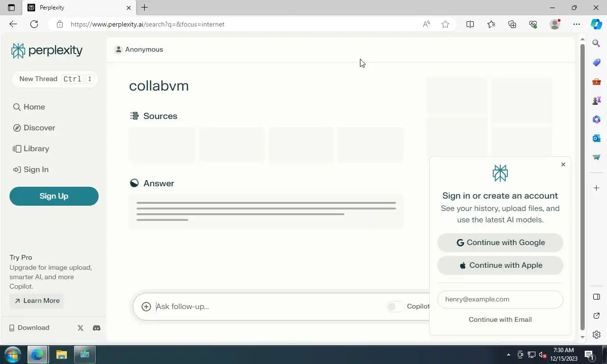Continue with Apple
The height and width of the screenshot is (364, 607).
click(x=500, y=265)
